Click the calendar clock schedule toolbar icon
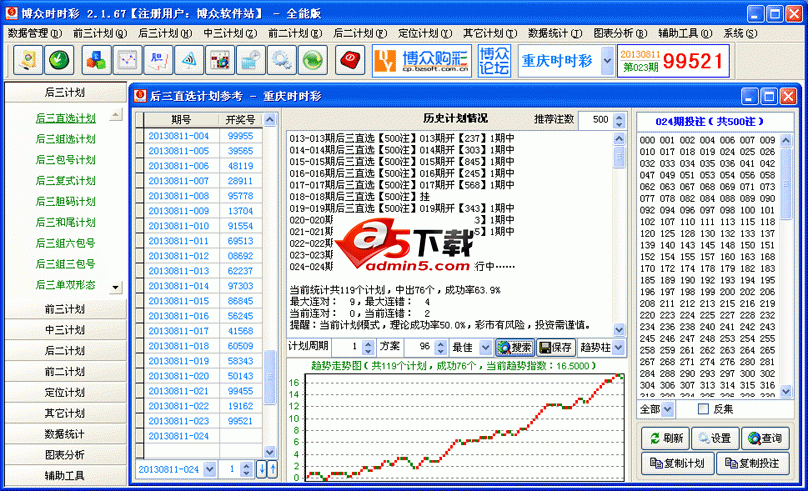This screenshot has width=808, height=491. click(x=251, y=60)
